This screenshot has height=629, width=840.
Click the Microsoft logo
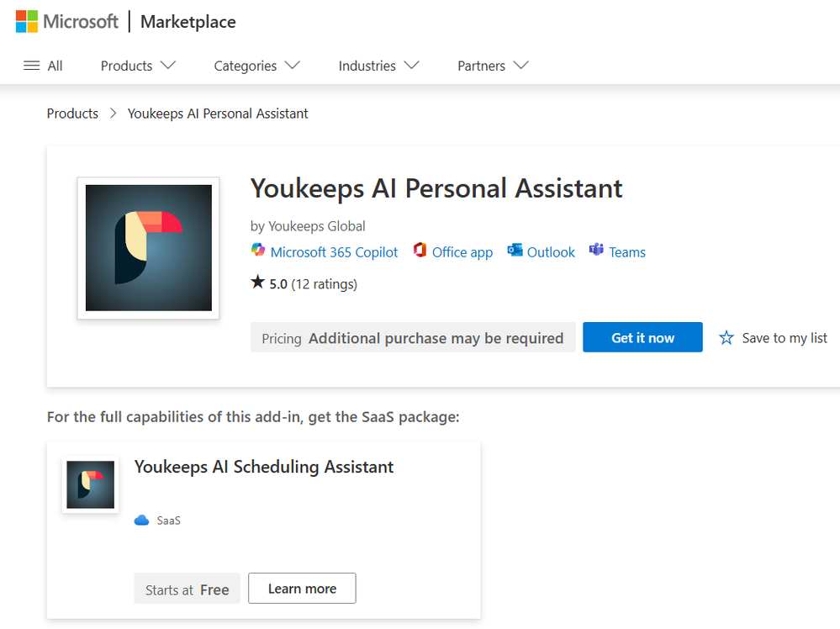pos(27,21)
